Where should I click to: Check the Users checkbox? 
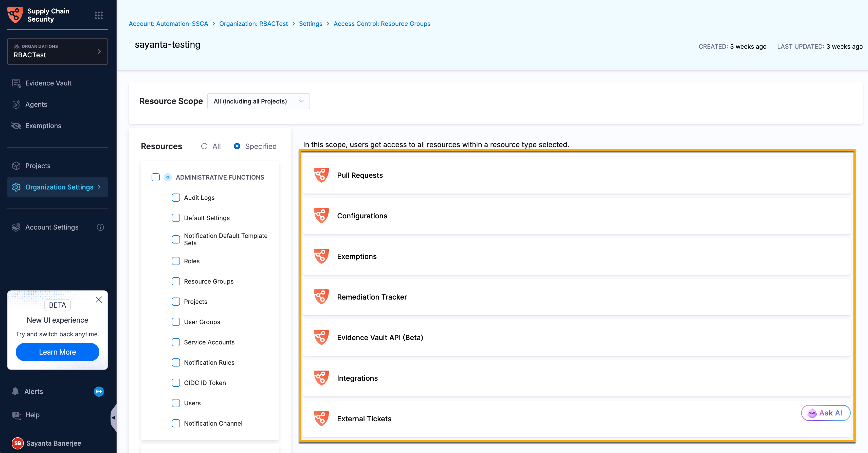tap(176, 403)
